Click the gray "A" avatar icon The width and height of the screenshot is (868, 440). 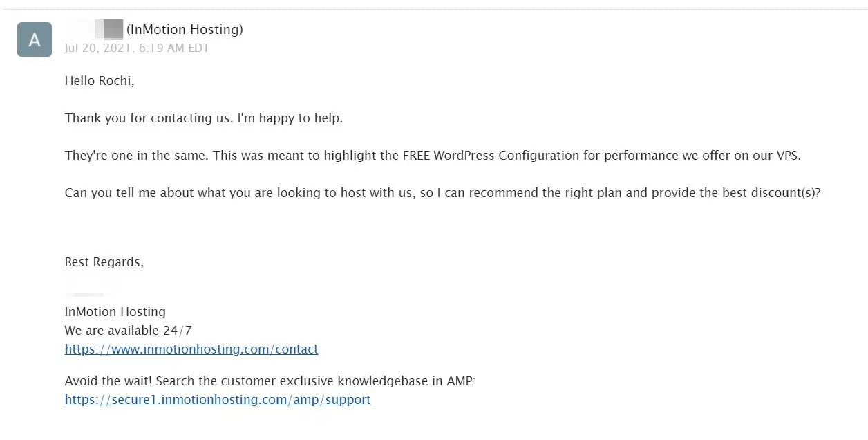(35, 39)
